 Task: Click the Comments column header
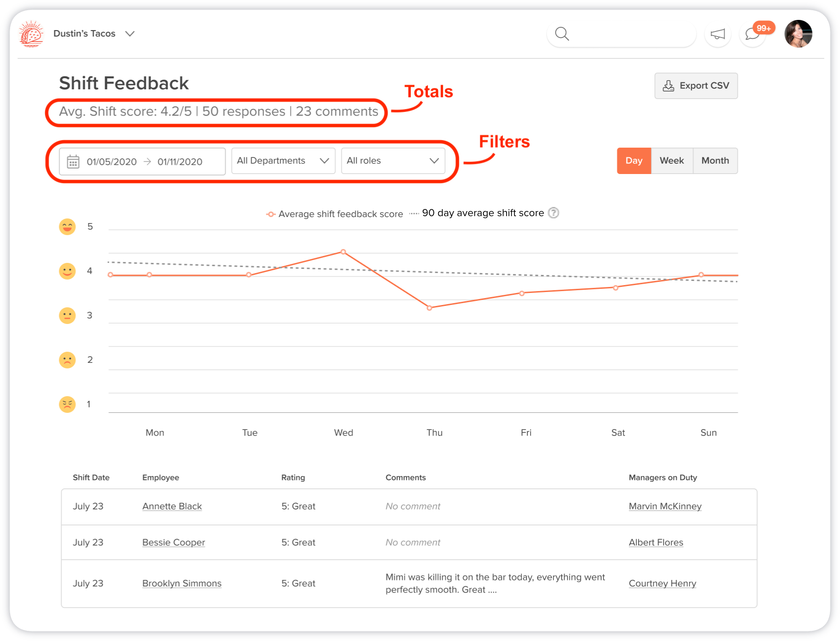point(406,478)
